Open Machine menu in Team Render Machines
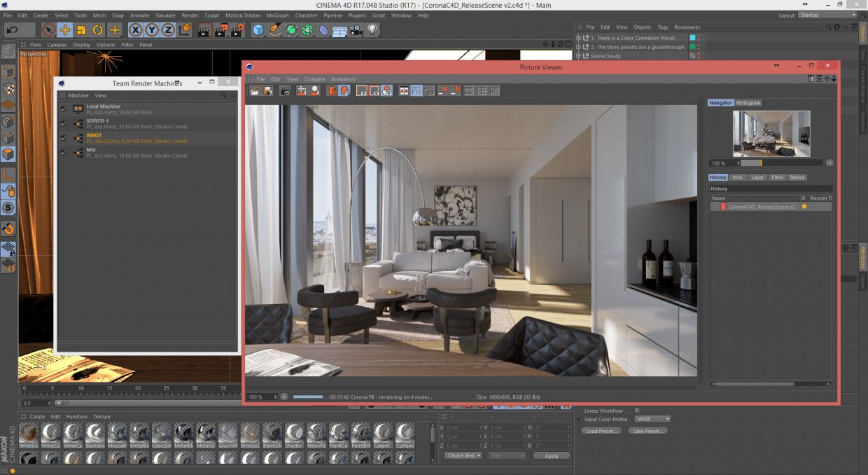This screenshot has width=868, height=475. pos(78,95)
